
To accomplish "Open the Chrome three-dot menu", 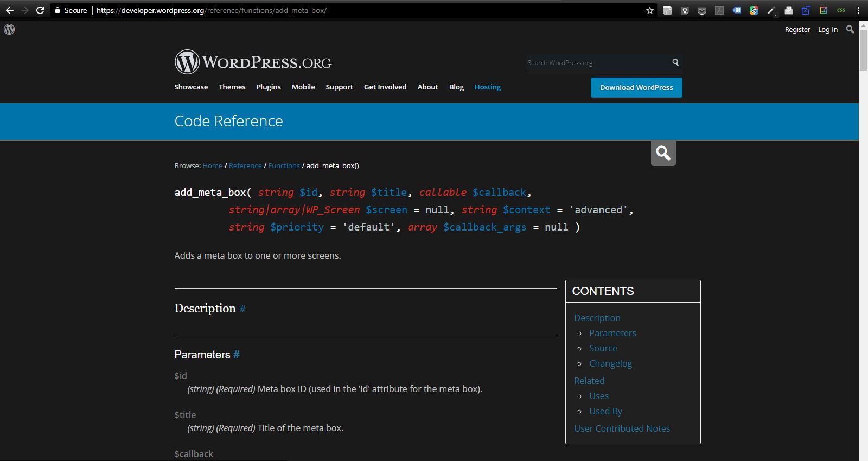I will 858,10.
